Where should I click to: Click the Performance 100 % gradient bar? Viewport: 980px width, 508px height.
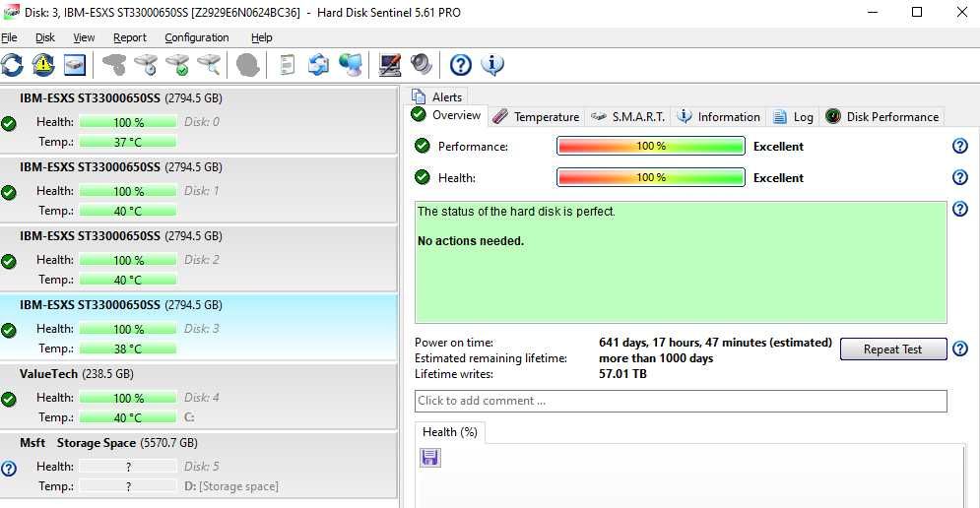pos(651,147)
